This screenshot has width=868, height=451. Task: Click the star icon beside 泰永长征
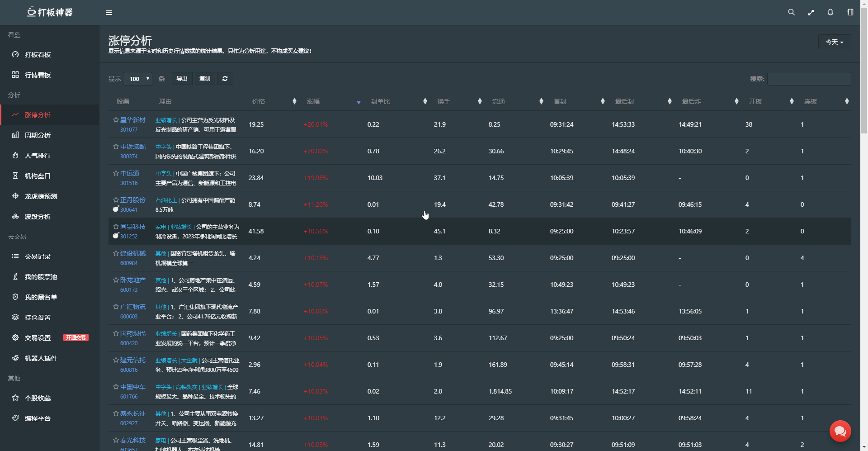(x=116, y=413)
